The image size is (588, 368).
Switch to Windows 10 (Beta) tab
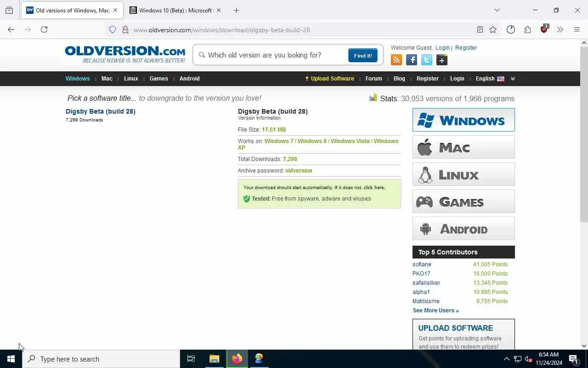coord(175,10)
